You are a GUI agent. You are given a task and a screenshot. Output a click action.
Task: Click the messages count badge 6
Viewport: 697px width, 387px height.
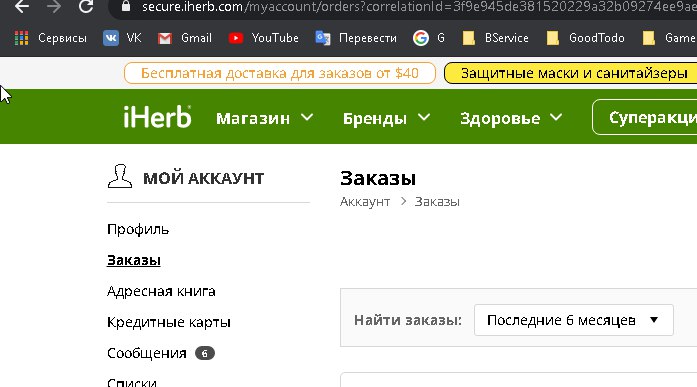pos(204,353)
